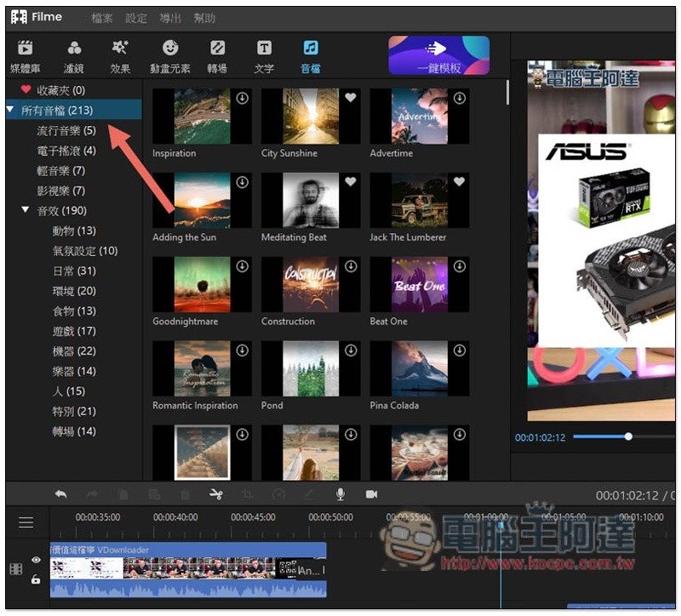Select the 流行音樂 (5) category
681x616 pixels.
pyautogui.click(x=66, y=131)
